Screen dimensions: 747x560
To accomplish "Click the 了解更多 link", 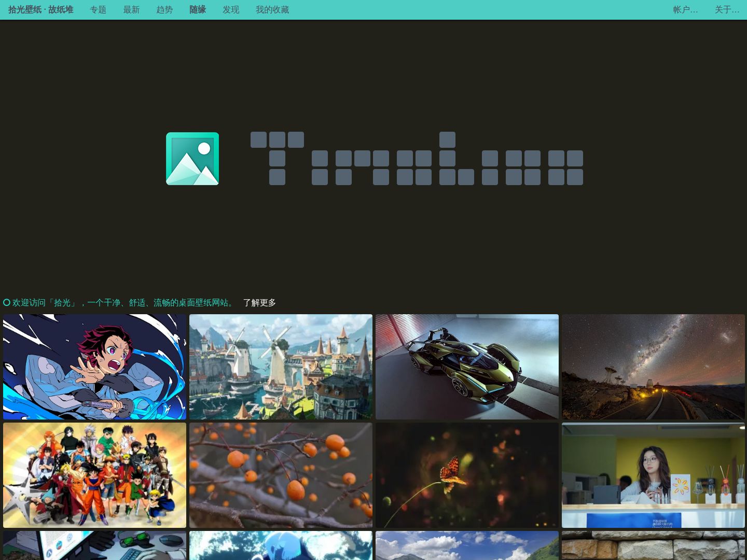I will tap(259, 302).
